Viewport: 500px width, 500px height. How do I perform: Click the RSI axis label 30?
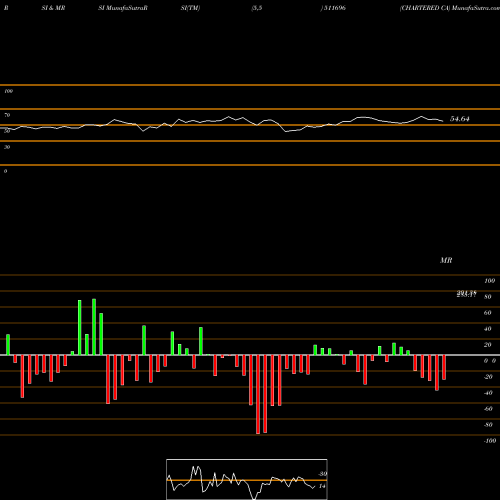[x=7, y=147]
